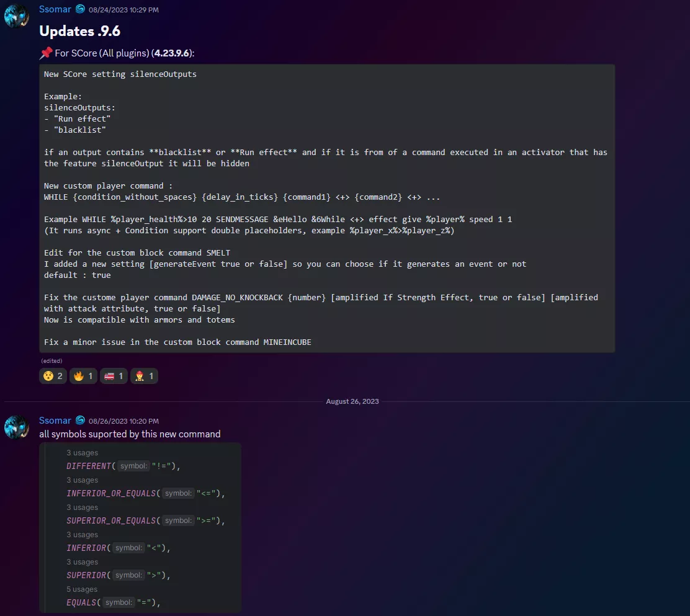This screenshot has width=690, height=616.
Task: Click the blue badge beside Ssomar on 08/24 post
Action: coord(80,9)
